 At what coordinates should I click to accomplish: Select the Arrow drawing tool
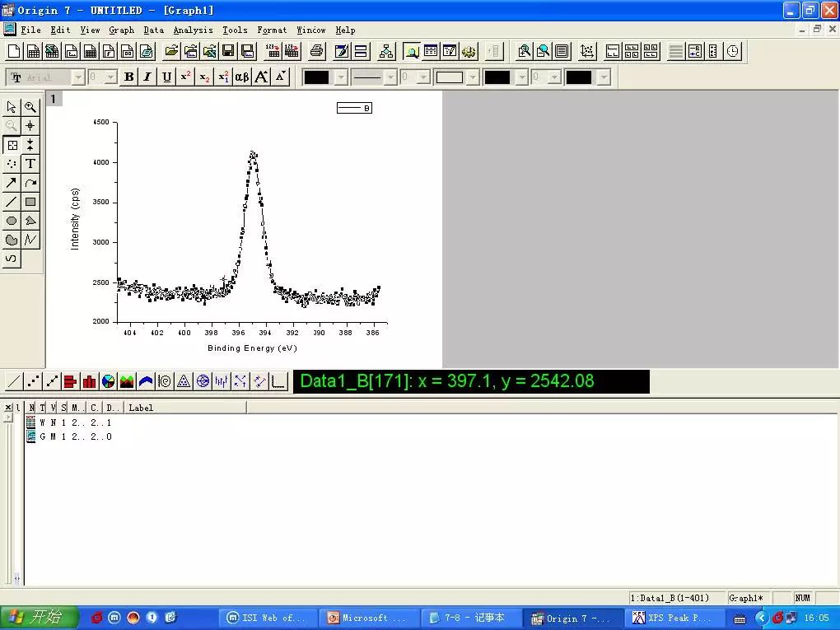pyautogui.click(x=12, y=183)
